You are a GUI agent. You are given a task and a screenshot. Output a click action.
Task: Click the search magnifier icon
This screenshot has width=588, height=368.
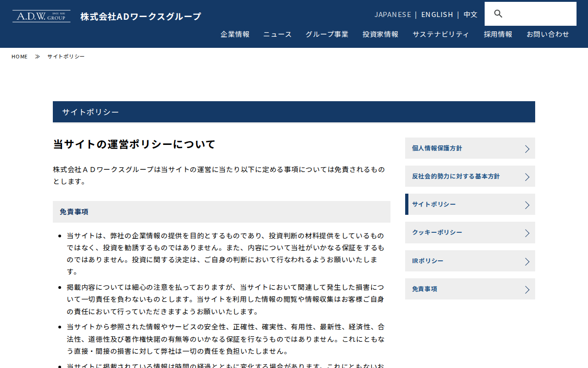pos(498,14)
